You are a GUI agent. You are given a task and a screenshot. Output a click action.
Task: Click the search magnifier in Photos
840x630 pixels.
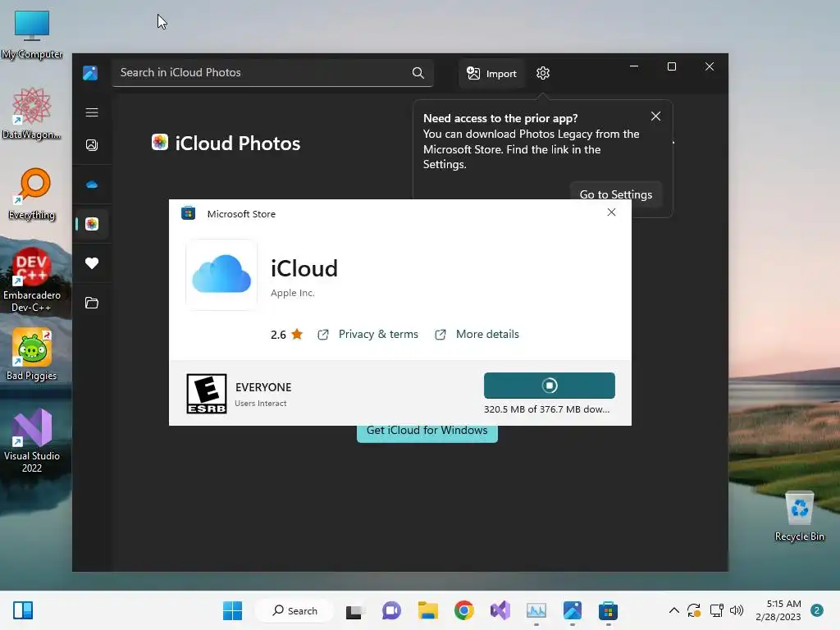coord(418,73)
